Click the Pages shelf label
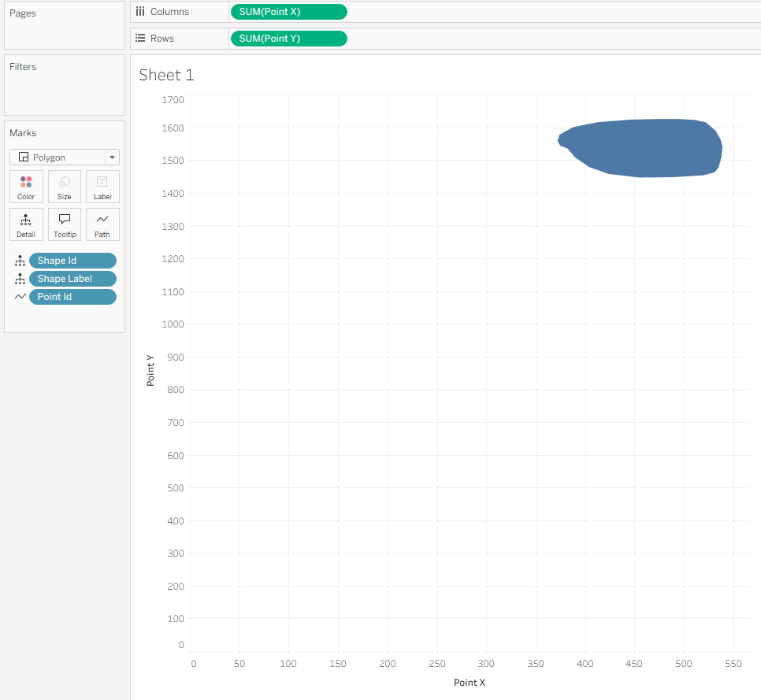The height and width of the screenshot is (700, 761). click(x=23, y=13)
